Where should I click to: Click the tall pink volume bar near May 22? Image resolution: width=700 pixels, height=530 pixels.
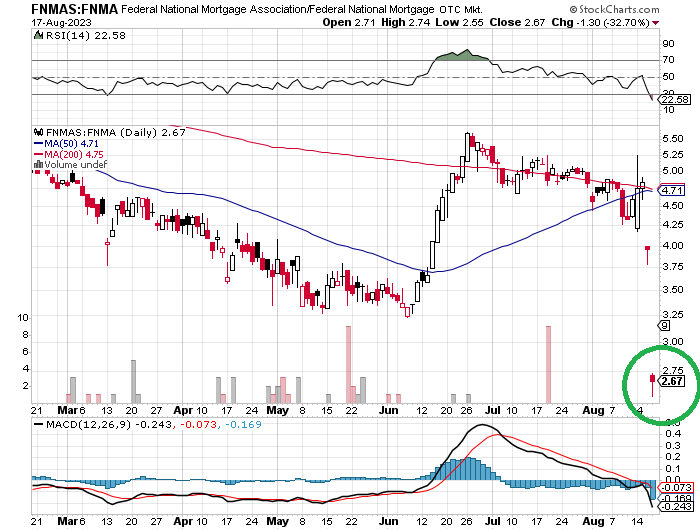pos(349,364)
